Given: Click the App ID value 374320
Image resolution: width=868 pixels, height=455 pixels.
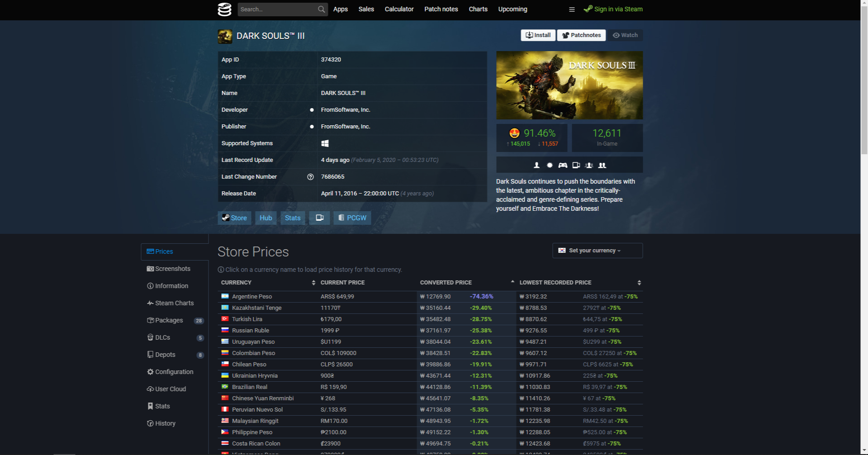Looking at the screenshot, I should click(331, 60).
